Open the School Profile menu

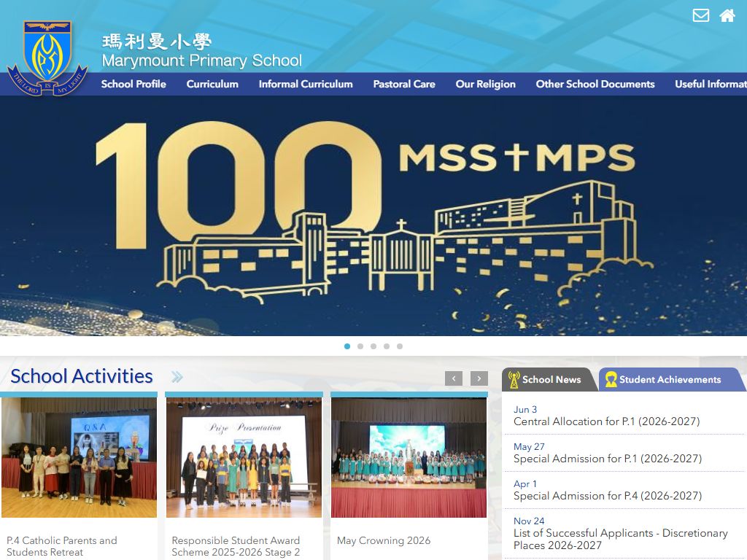133,85
